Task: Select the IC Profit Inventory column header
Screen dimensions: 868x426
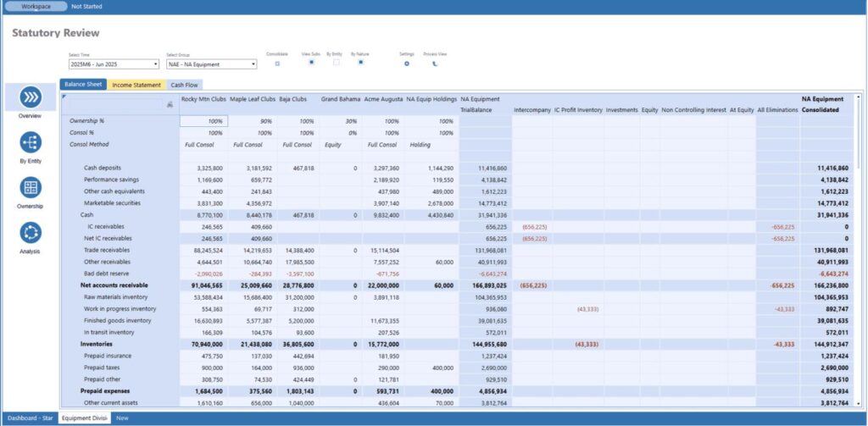Action: point(578,110)
